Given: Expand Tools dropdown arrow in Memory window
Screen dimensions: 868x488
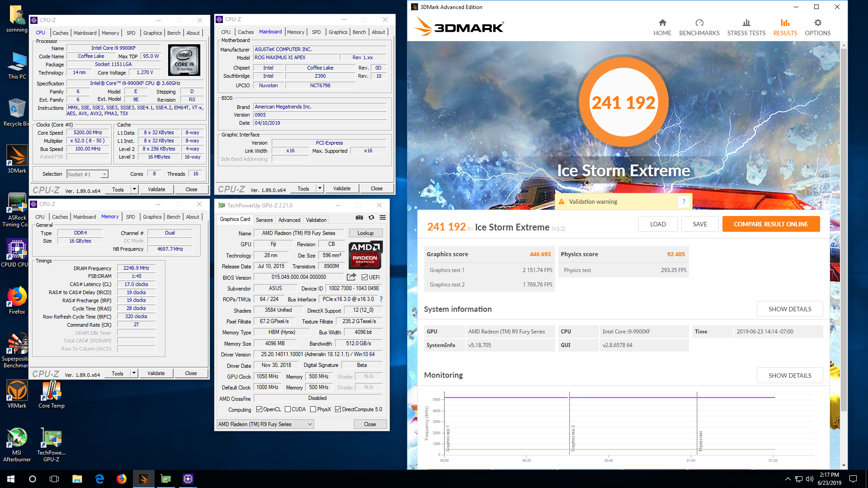Looking at the screenshot, I should [134, 373].
